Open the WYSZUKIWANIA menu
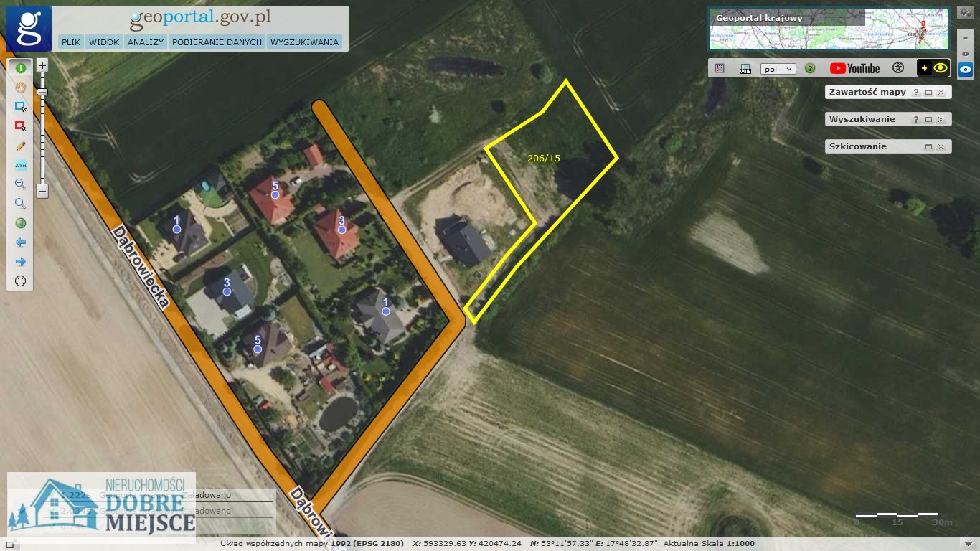 click(x=304, y=42)
